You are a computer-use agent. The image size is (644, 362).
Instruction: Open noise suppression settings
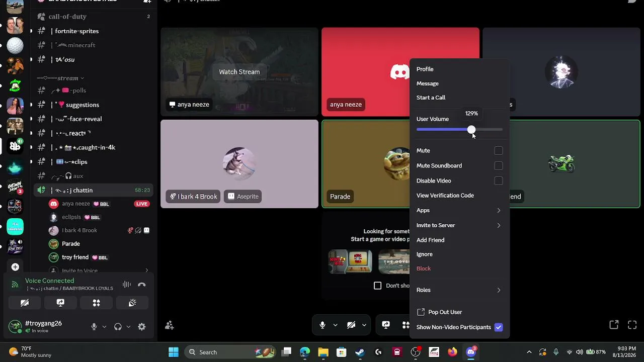point(126,285)
